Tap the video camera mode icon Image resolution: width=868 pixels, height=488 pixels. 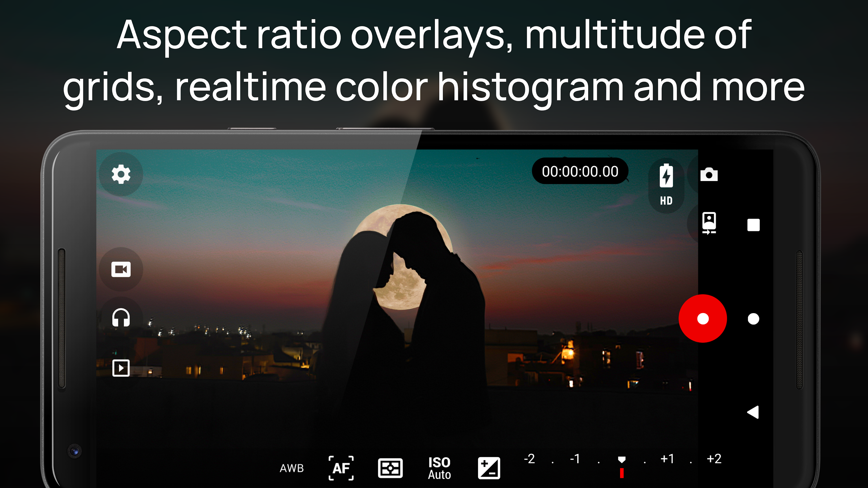(121, 269)
